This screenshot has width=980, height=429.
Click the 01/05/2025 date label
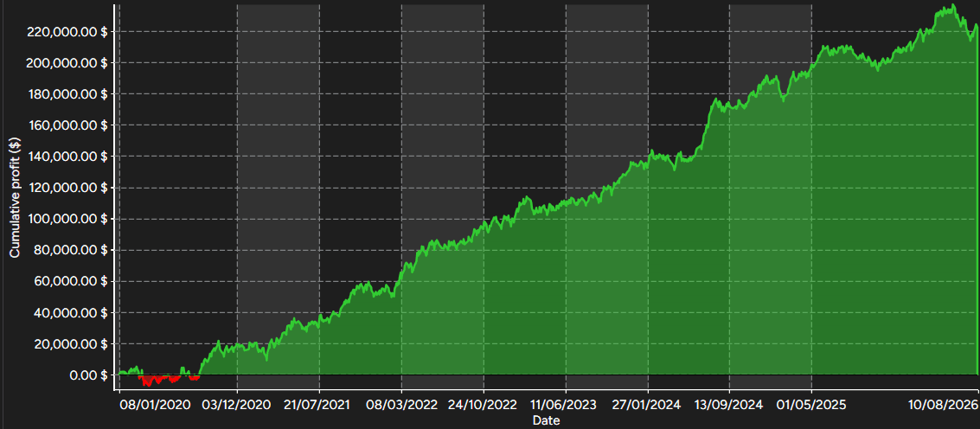[812, 405]
